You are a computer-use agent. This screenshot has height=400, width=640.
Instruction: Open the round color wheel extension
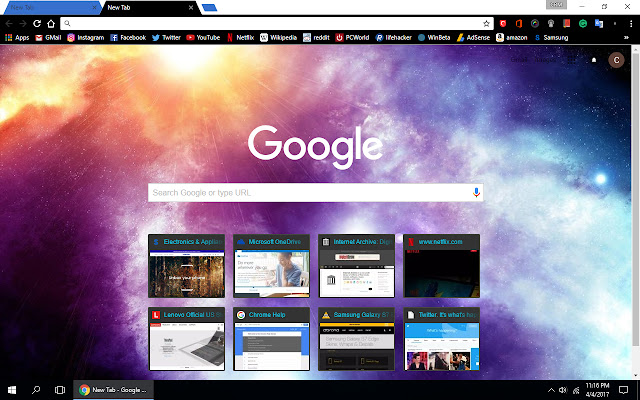click(x=535, y=24)
